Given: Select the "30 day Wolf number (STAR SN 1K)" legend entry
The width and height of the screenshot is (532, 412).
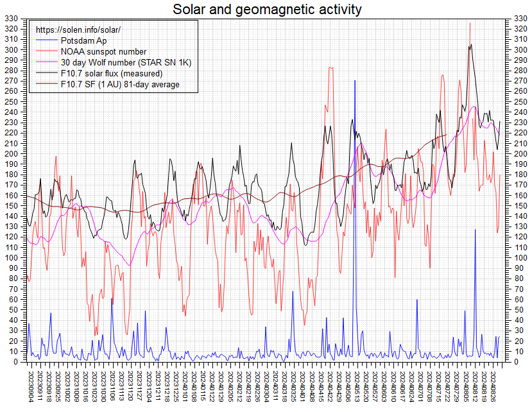Looking at the screenshot, I should pos(126,62).
